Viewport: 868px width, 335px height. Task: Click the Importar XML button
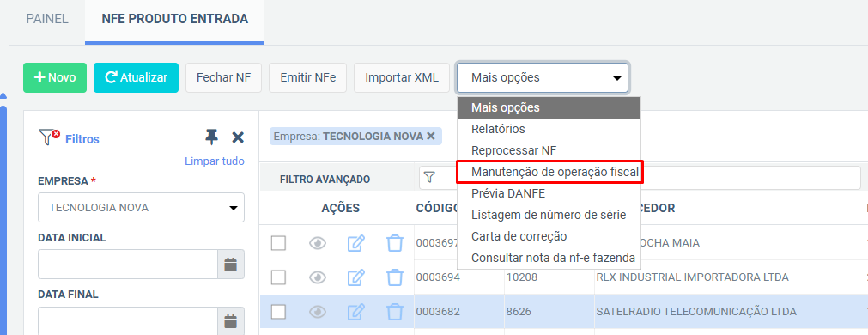(402, 77)
